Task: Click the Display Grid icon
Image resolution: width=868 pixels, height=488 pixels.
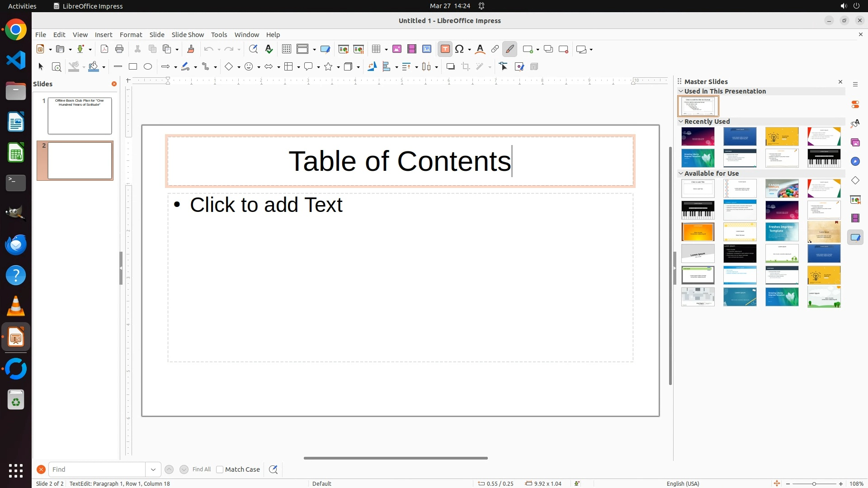Action: coord(287,49)
